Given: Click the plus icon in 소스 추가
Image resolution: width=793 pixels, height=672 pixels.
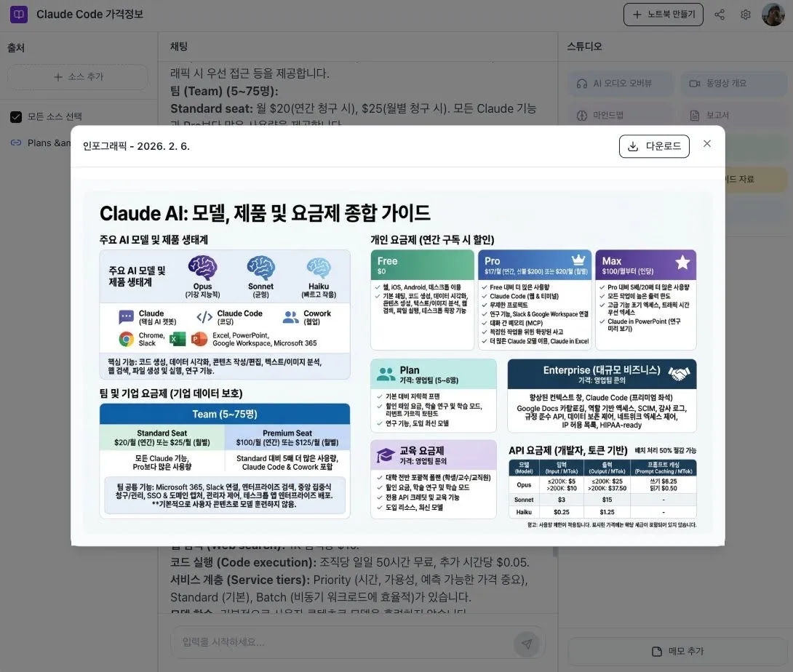Looking at the screenshot, I should (58, 77).
